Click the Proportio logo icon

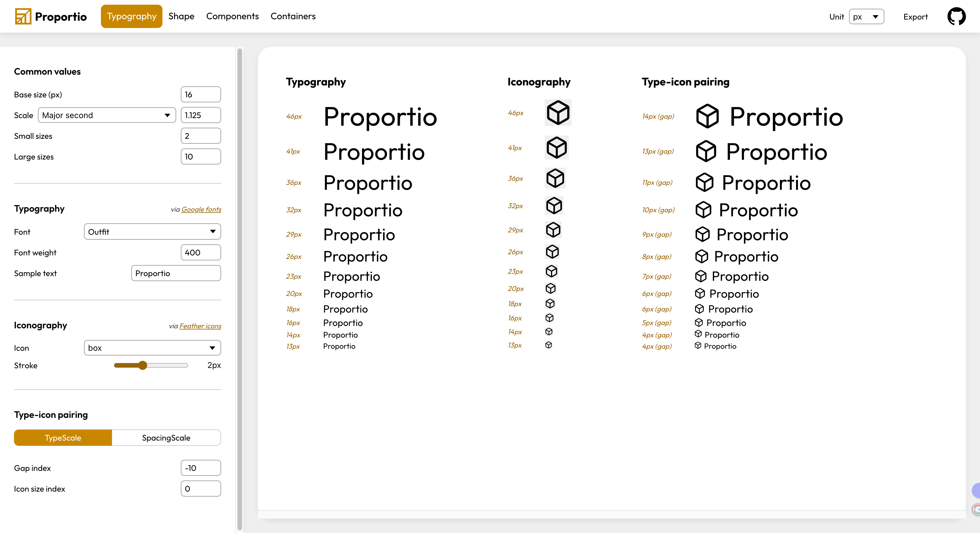pyautogui.click(x=23, y=16)
